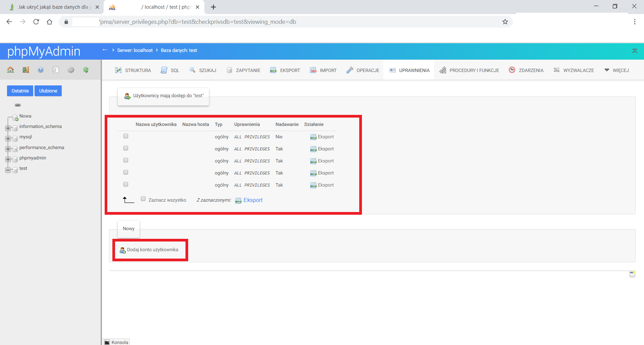The width and height of the screenshot is (644, 345).
Task: Click the logout door icon
Action: click(x=25, y=70)
